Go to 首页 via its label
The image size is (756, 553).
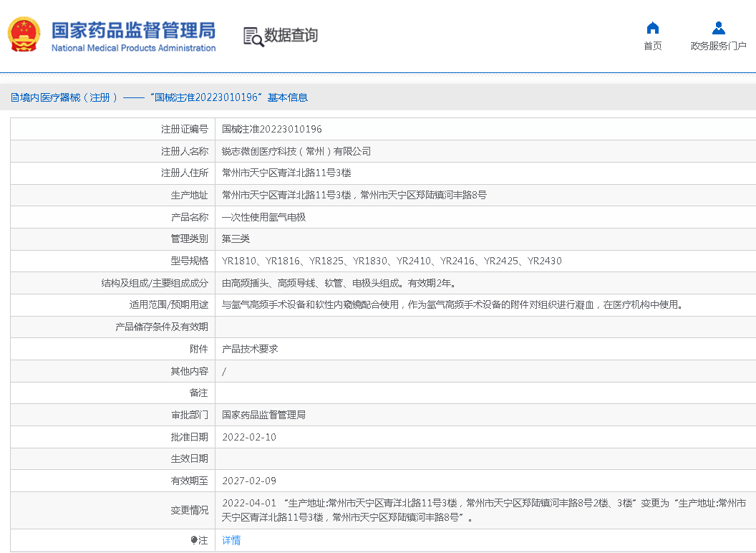652,46
